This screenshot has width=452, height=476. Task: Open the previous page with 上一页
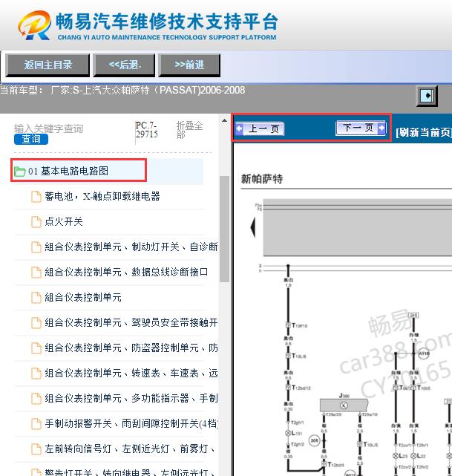click(260, 128)
